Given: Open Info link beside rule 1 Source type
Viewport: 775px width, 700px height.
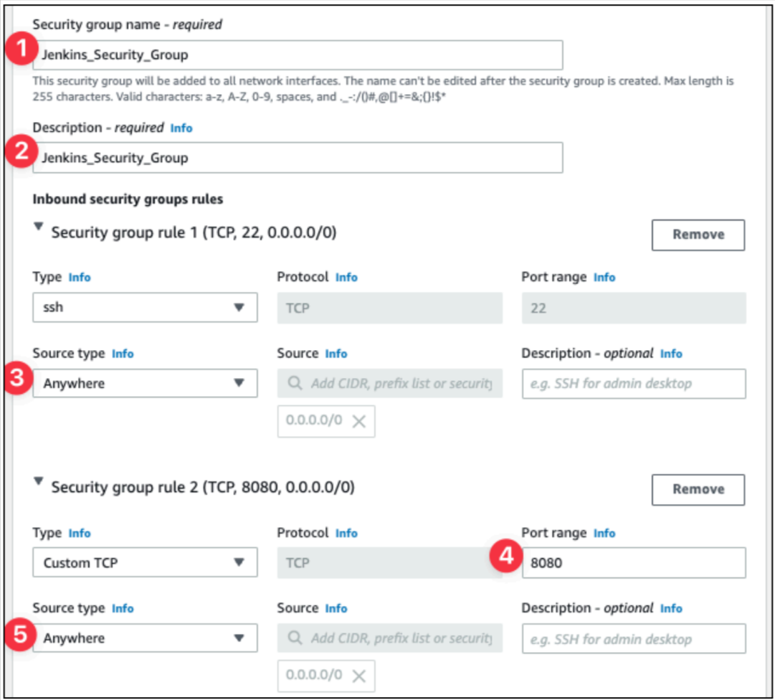Looking at the screenshot, I should pos(123,354).
